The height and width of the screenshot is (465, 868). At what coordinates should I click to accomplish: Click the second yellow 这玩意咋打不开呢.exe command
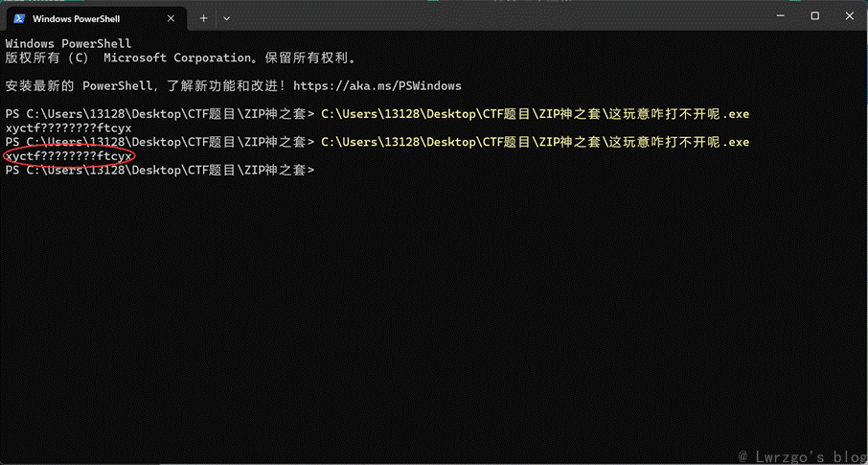pos(535,143)
